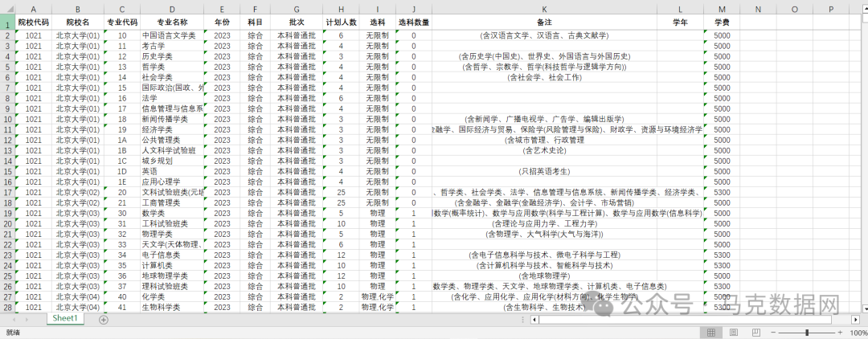Switch to Normal view in status bar

(710, 333)
